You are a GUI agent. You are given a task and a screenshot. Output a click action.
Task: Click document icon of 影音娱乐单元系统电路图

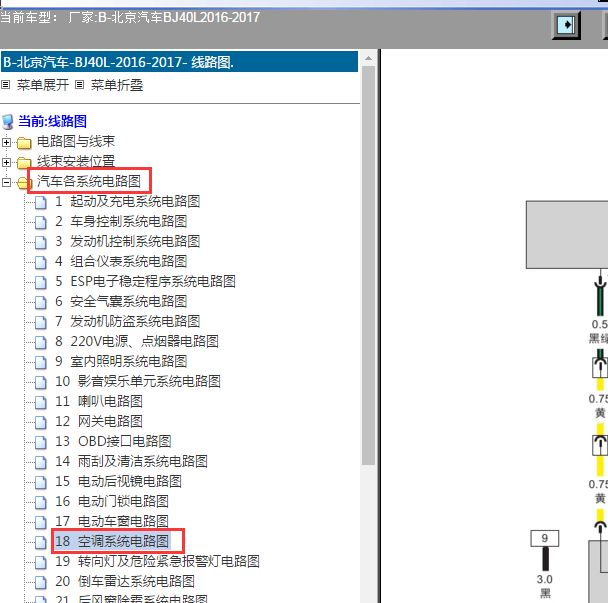point(40,382)
